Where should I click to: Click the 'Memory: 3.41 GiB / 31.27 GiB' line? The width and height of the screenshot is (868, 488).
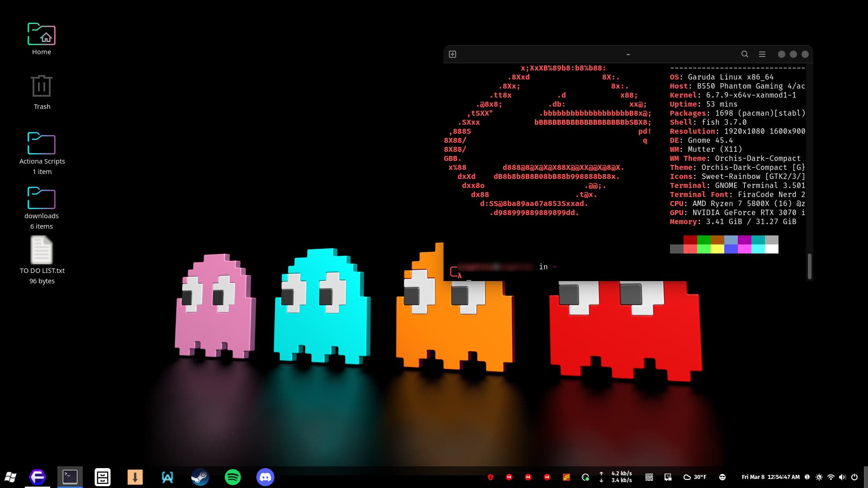pyautogui.click(x=733, y=222)
